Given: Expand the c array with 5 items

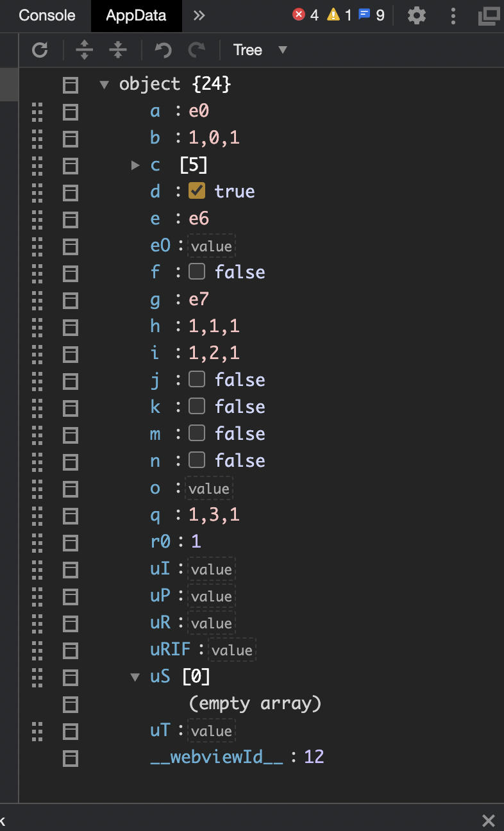Looking at the screenshot, I should pos(135,165).
